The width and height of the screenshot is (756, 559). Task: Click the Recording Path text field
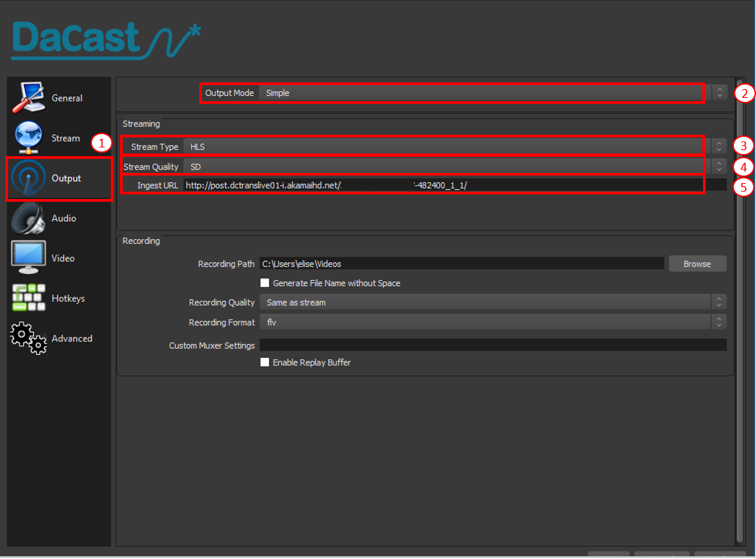pyautogui.click(x=462, y=263)
